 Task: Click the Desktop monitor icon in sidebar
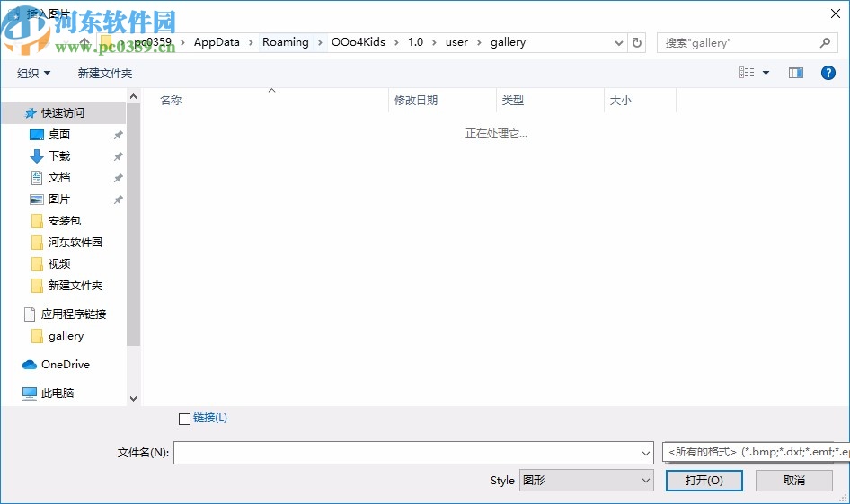coord(36,135)
